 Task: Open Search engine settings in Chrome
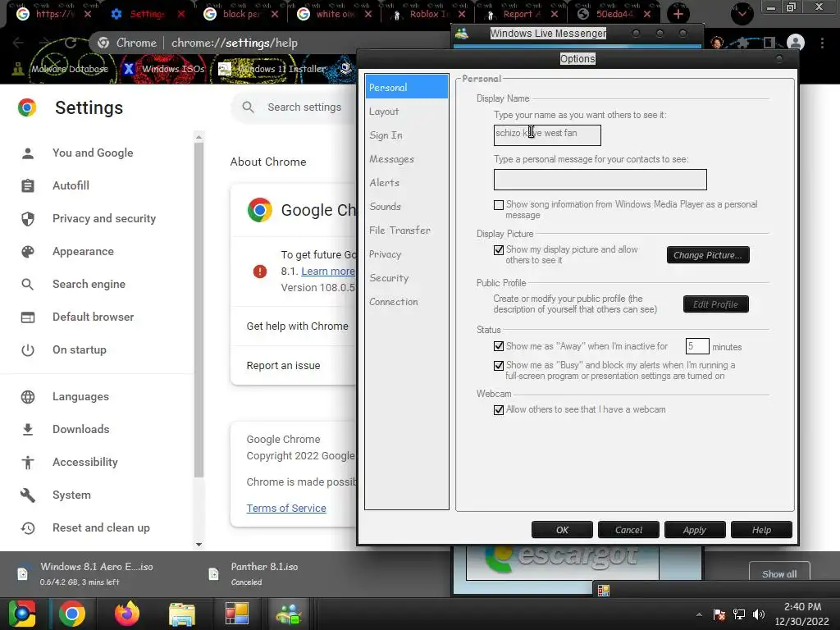(89, 284)
